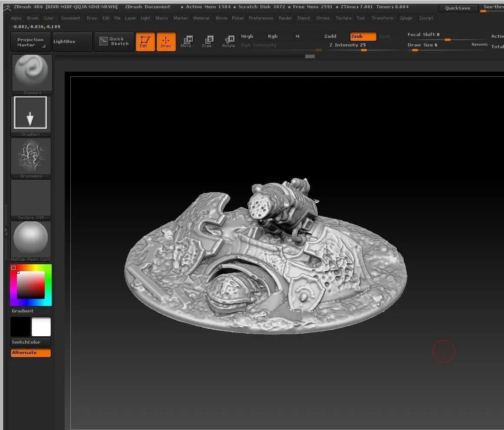
Task: Open the Marker menu
Action: tap(181, 18)
